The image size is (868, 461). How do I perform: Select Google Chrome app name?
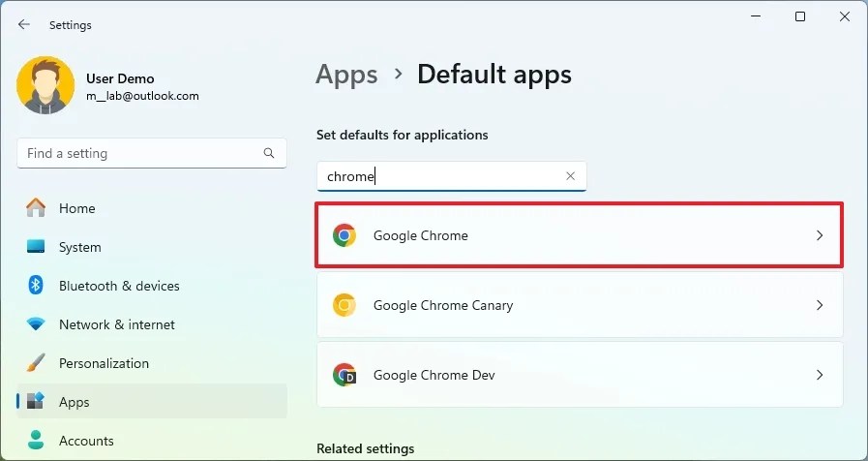420,235
